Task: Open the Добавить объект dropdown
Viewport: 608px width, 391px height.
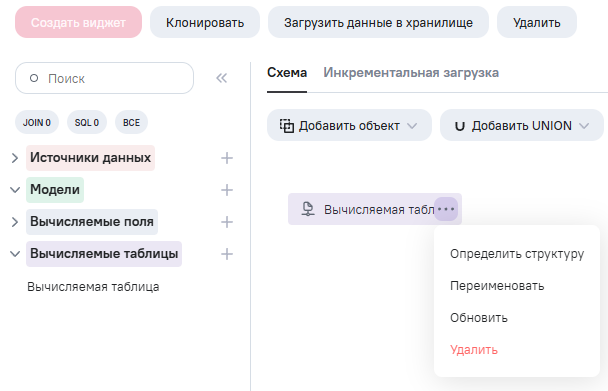Action: tap(349, 125)
